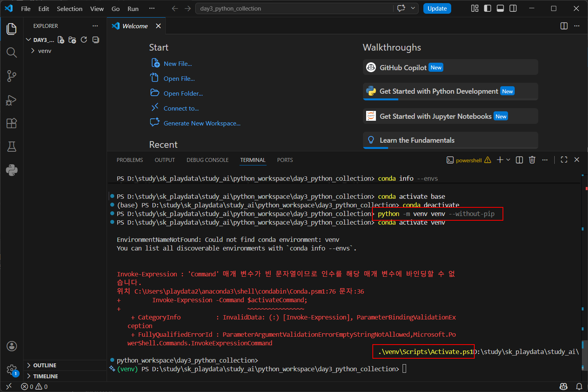Open terminal panel more actions menu
The image size is (588, 392).
pos(545,160)
